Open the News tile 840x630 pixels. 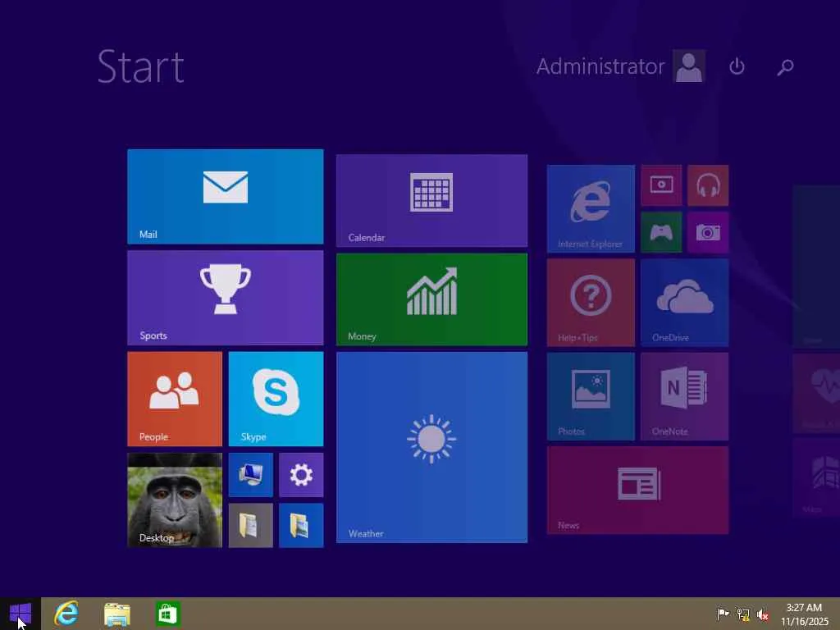pos(637,491)
